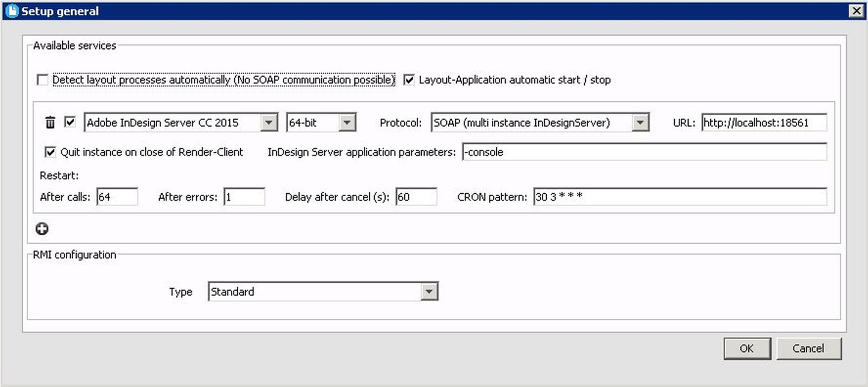Click the URL localhost input field
This screenshot has height=387, width=868.
pyautogui.click(x=764, y=123)
